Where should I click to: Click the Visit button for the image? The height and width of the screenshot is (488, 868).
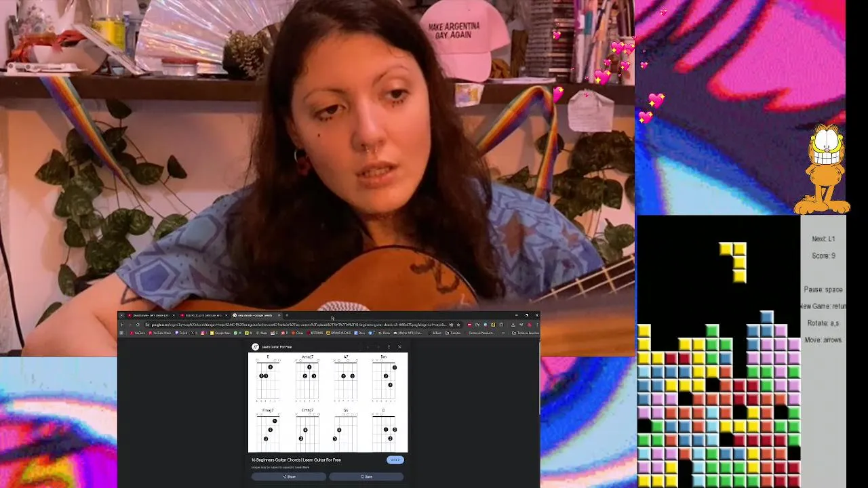pyautogui.click(x=395, y=460)
